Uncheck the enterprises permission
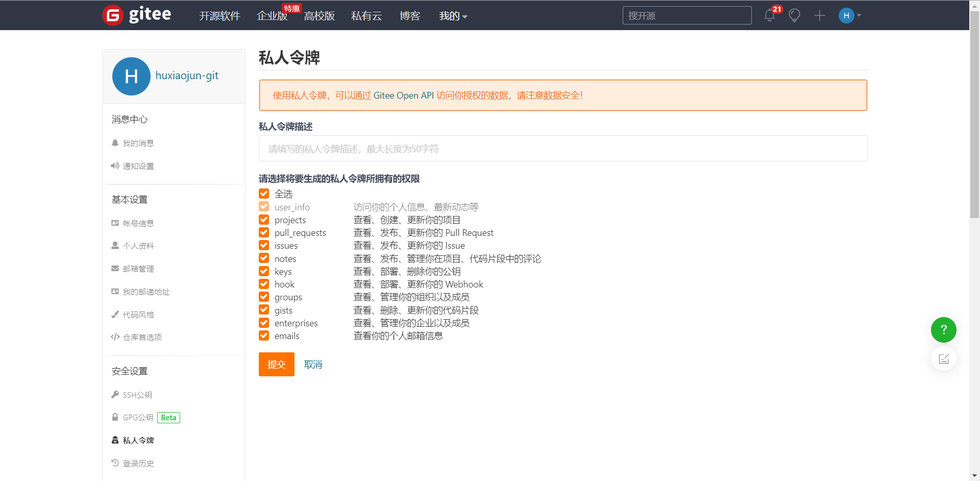Screen dimensions: 980x481 pos(264,323)
